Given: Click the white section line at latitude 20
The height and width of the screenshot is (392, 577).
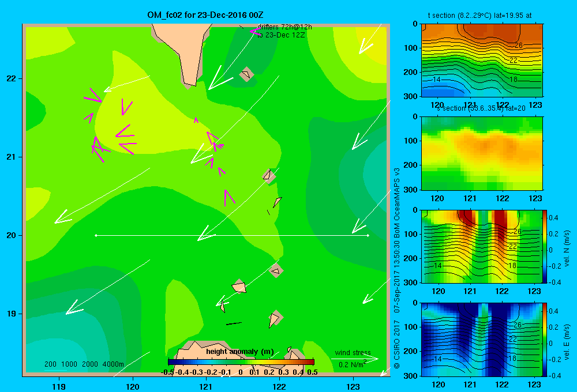Looking at the screenshot, I should pyautogui.click(x=232, y=235).
